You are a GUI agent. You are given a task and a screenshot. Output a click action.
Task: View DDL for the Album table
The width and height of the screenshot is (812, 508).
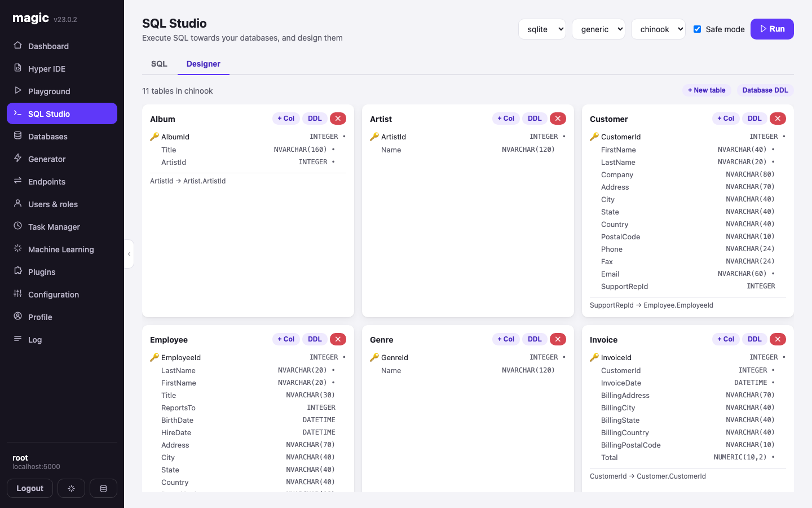tap(315, 119)
